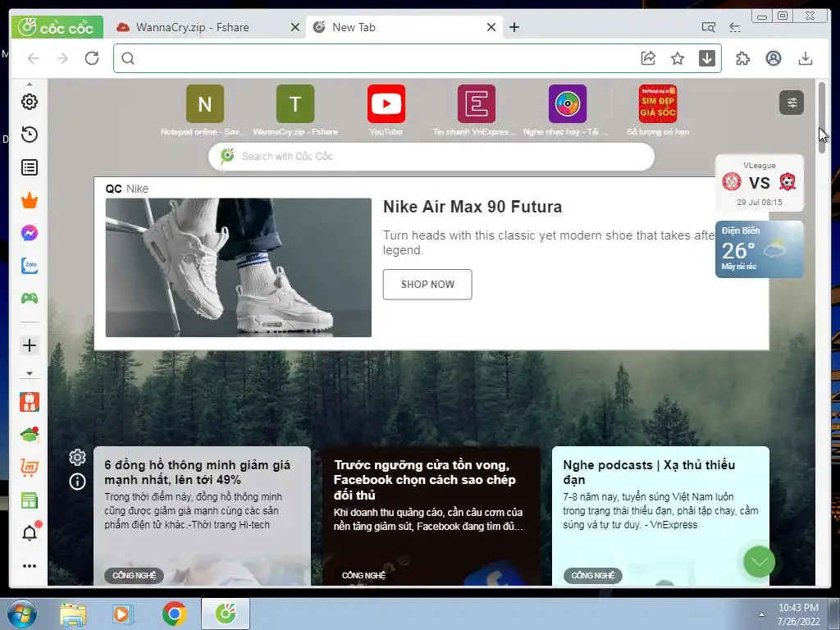840x630 pixels.
Task: Open the Nghe nhạc hay shortcut tile
Action: [x=568, y=104]
